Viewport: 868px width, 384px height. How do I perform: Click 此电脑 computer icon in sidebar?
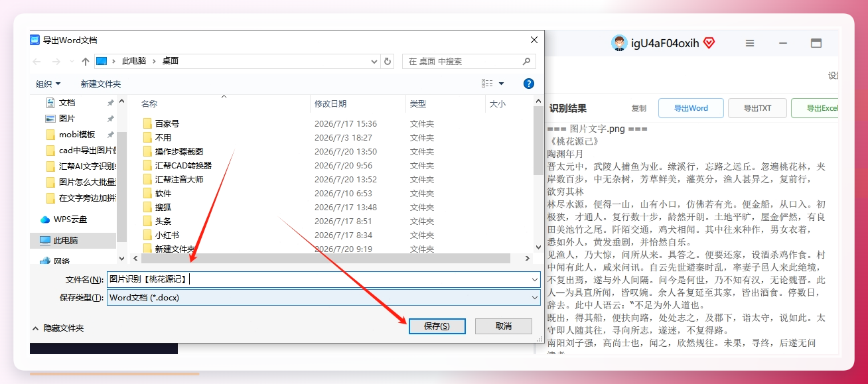click(x=45, y=240)
